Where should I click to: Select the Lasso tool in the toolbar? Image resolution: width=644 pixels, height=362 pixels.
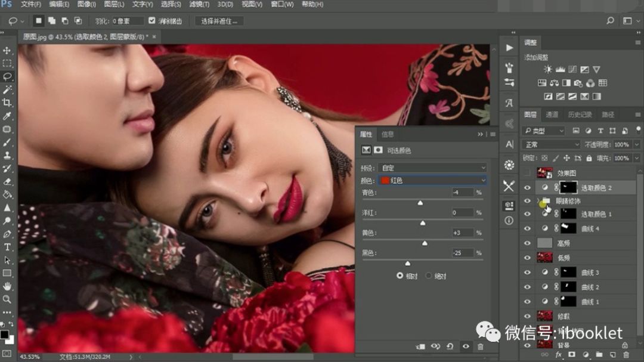7,76
